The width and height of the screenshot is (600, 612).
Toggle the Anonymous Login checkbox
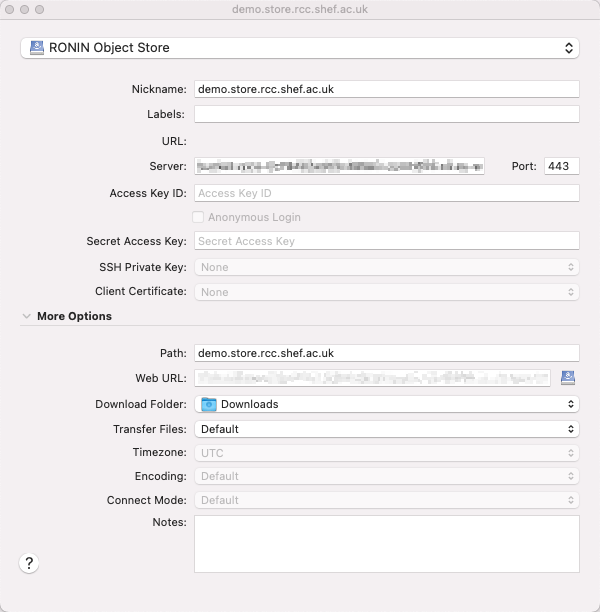198,217
